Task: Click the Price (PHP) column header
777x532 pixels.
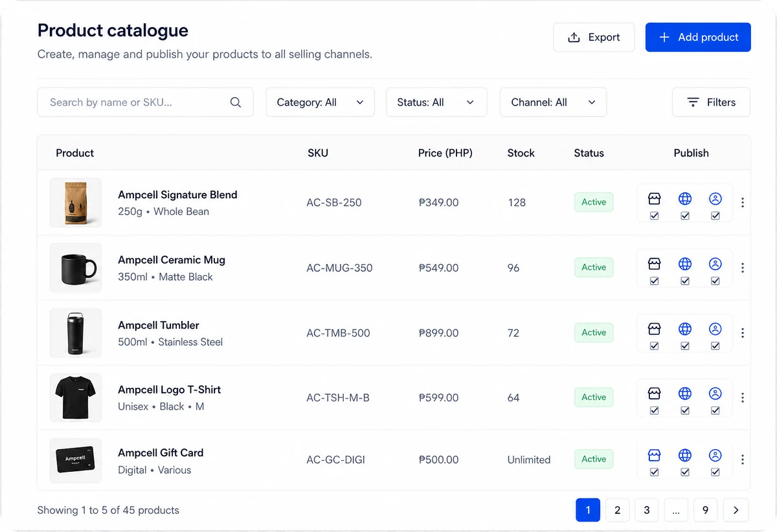Action: pos(445,153)
